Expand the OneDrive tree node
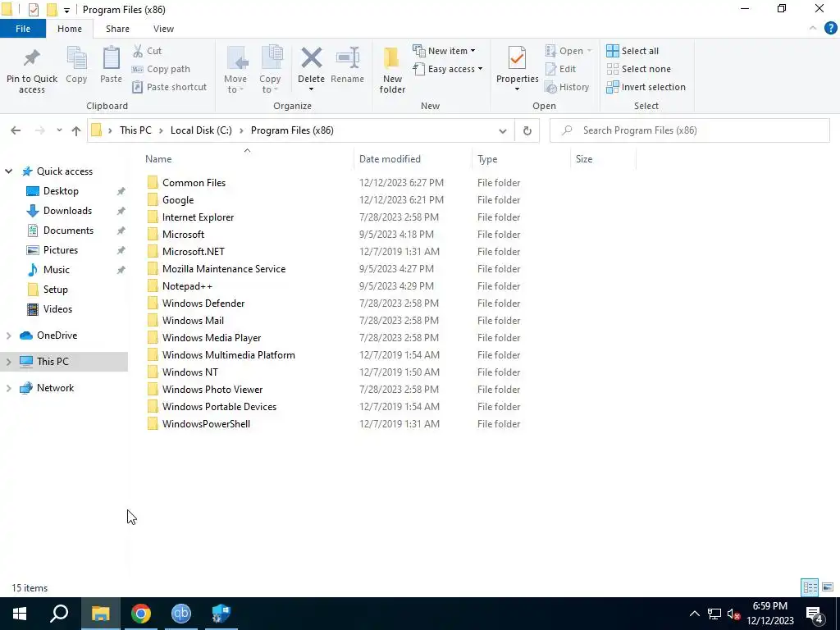This screenshot has height=630, width=840. tap(8, 336)
